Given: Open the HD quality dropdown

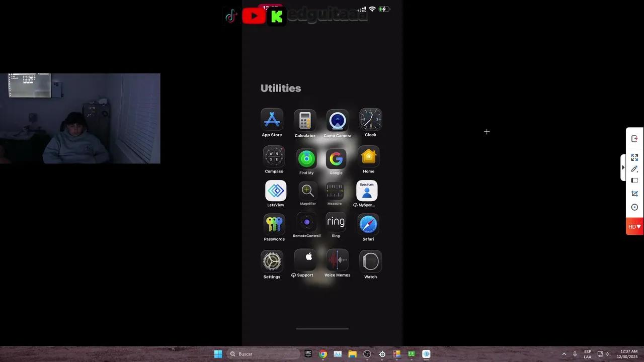Looking at the screenshot, I should tap(634, 227).
